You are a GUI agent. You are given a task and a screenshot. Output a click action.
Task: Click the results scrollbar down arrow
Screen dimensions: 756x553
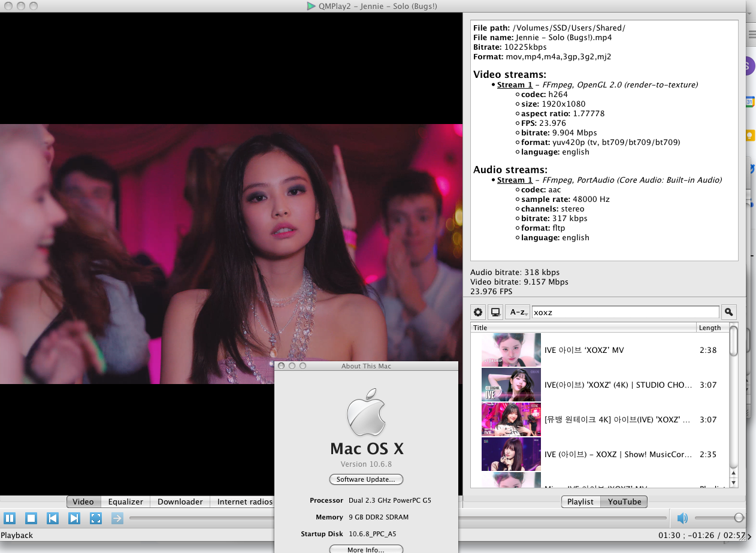(733, 482)
